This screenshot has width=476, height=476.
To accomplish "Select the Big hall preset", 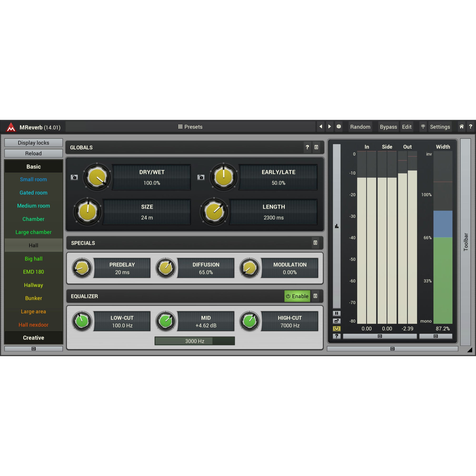I will point(34,259).
